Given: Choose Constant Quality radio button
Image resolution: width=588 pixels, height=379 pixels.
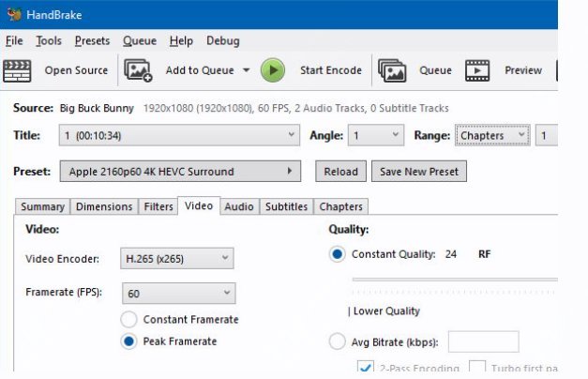Looking at the screenshot, I should [x=338, y=254].
